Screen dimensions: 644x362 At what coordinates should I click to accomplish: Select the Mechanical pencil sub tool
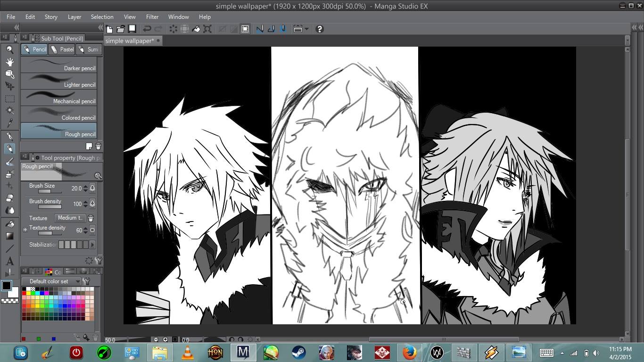pos(59,98)
